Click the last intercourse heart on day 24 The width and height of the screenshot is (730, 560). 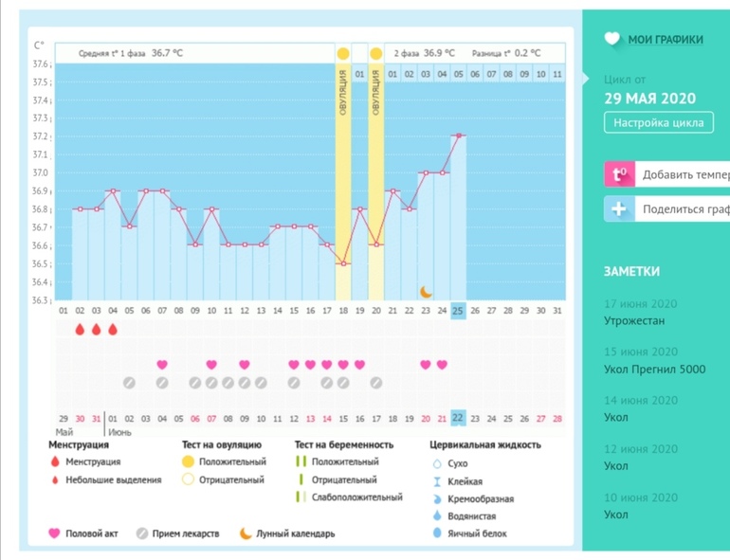coord(442,365)
